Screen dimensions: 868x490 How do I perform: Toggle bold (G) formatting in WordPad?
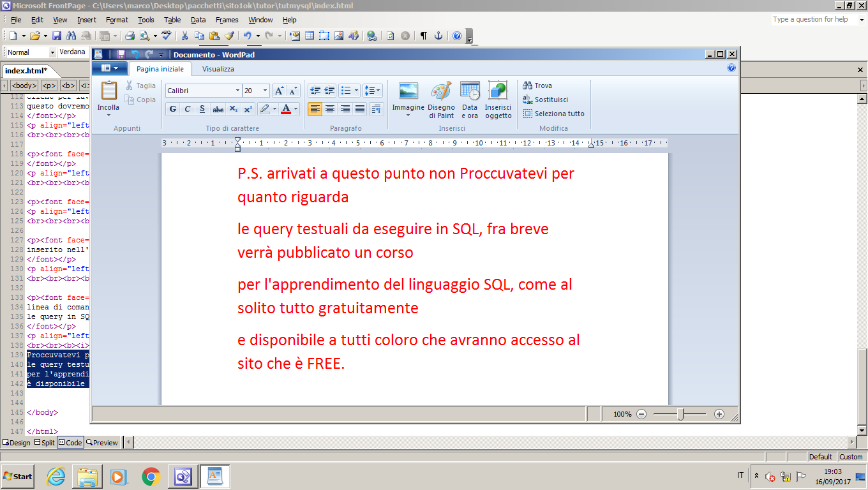[172, 109]
